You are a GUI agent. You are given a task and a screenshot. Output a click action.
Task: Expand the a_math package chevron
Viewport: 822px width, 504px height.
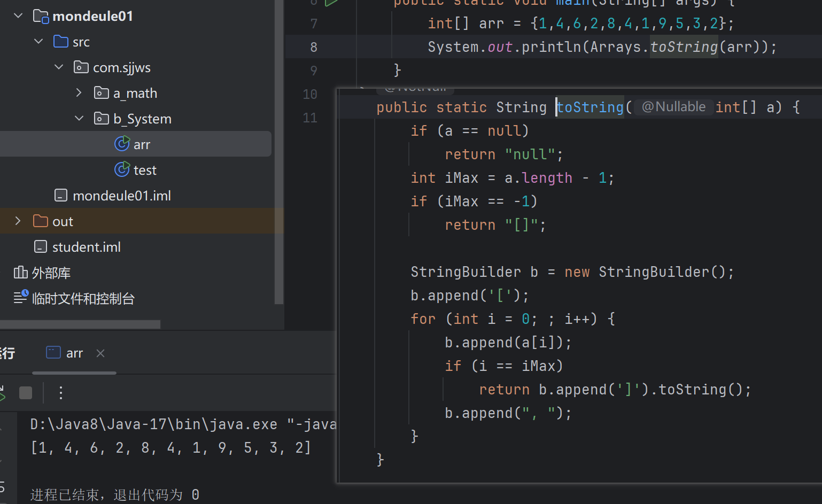[79, 93]
